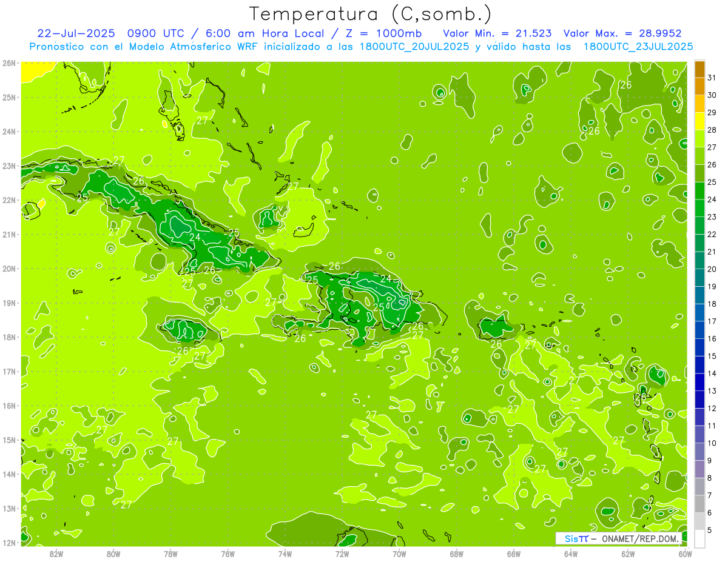Click the "22N" latitude axis label
Image resolution: width=728 pixels, height=562 pixels.
(x=8, y=200)
